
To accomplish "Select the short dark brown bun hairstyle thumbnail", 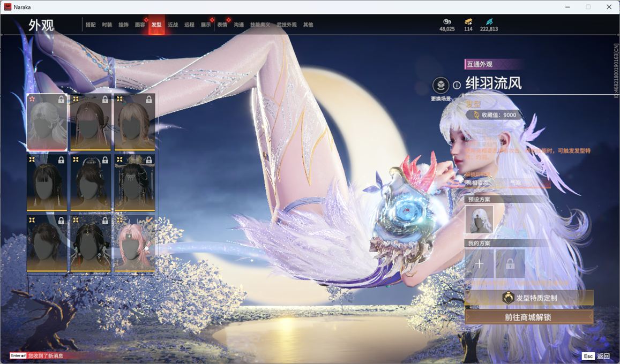I will [47, 244].
